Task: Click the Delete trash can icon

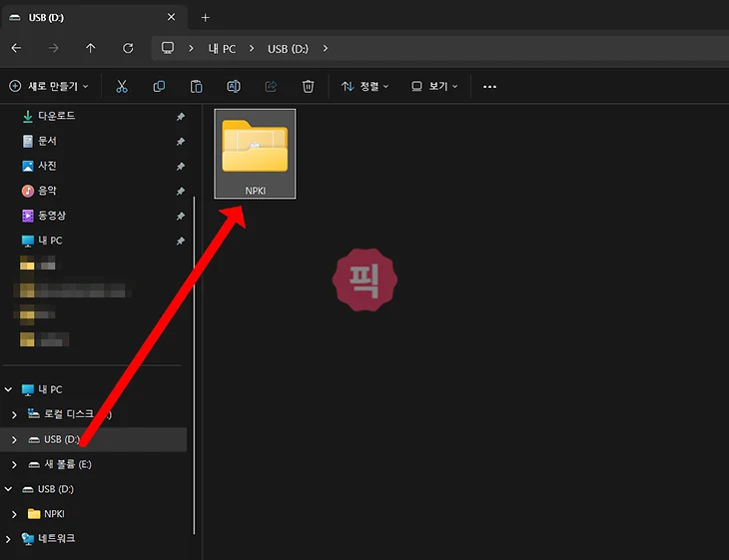Action: click(x=309, y=87)
